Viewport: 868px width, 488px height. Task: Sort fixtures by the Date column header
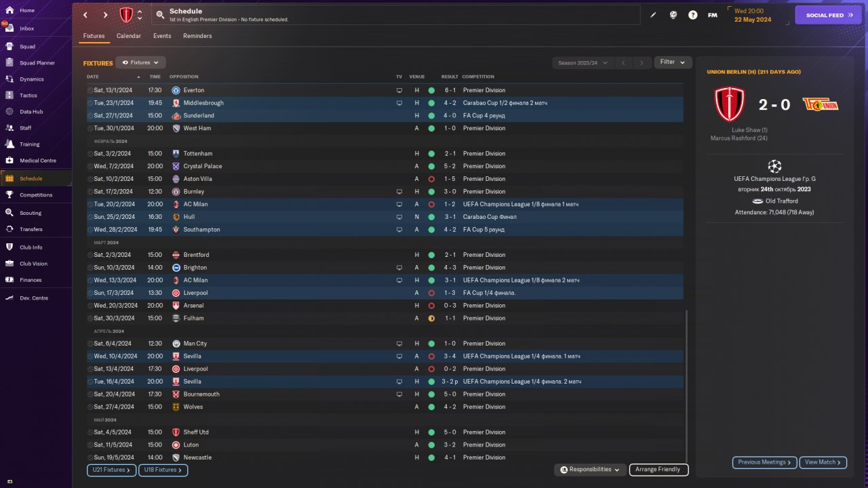click(x=93, y=77)
